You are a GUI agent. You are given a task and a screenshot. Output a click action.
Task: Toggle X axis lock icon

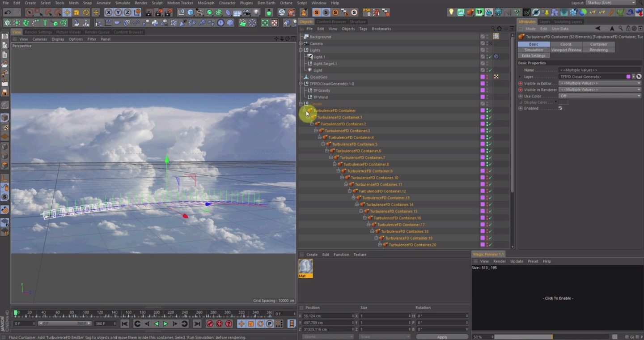click(x=109, y=13)
